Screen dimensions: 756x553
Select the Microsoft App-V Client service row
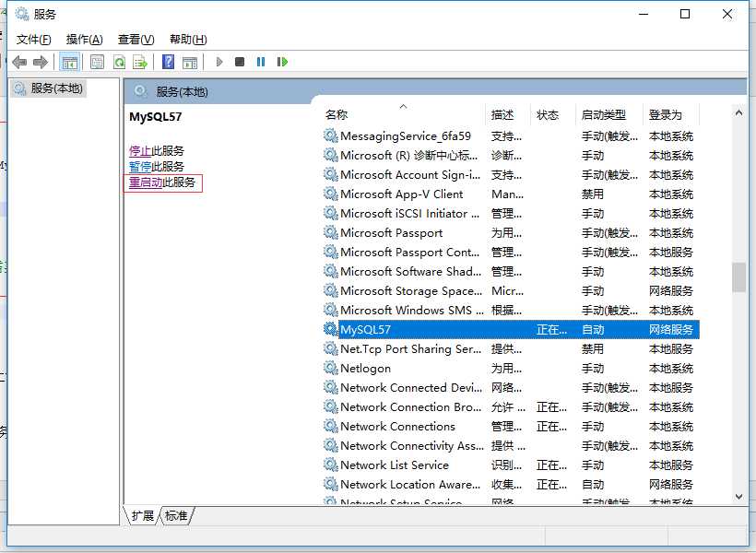[x=510, y=194]
